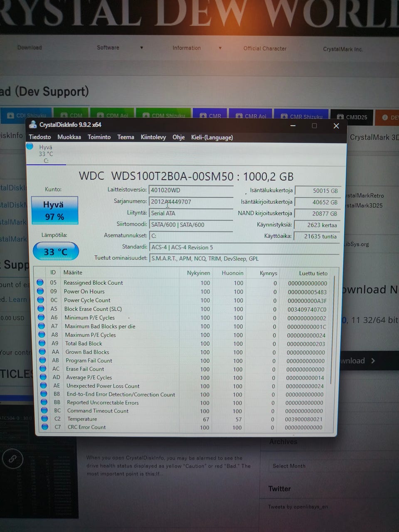399x532 pixels.
Task: Click the supported features field S.M.A.R.T., APM
Action: tap(244, 259)
